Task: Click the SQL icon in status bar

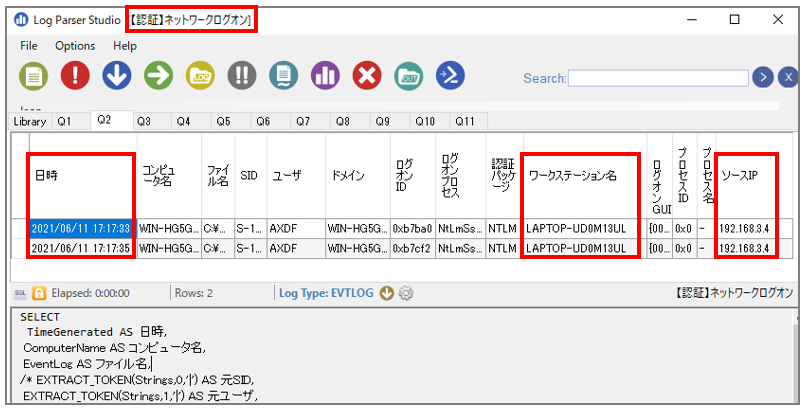Action: [x=20, y=293]
